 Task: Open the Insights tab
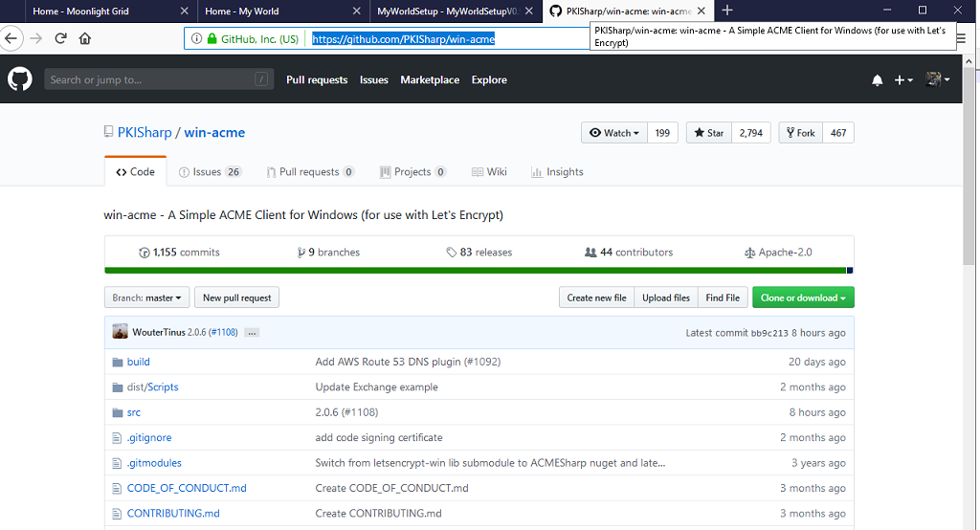(x=557, y=172)
